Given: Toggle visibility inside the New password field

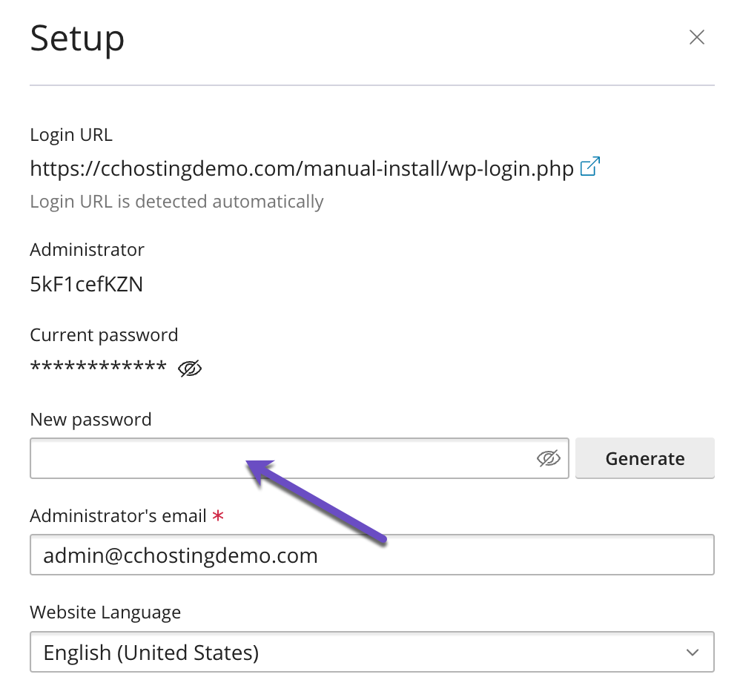Looking at the screenshot, I should [x=548, y=459].
